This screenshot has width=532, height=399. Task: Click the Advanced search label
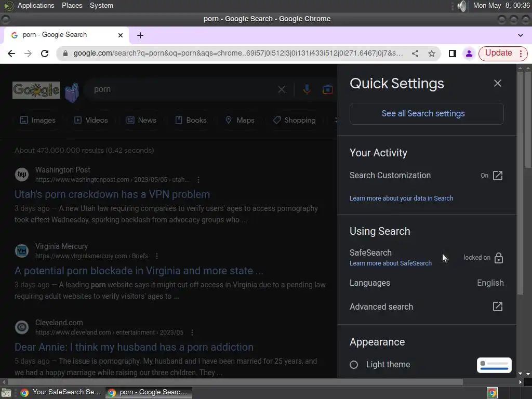click(381, 307)
